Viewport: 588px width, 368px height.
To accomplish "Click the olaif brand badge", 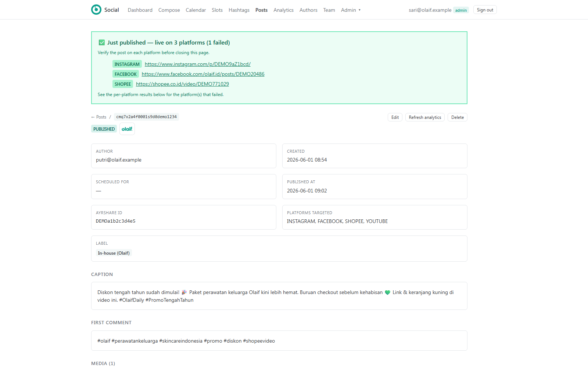I will tap(127, 129).
